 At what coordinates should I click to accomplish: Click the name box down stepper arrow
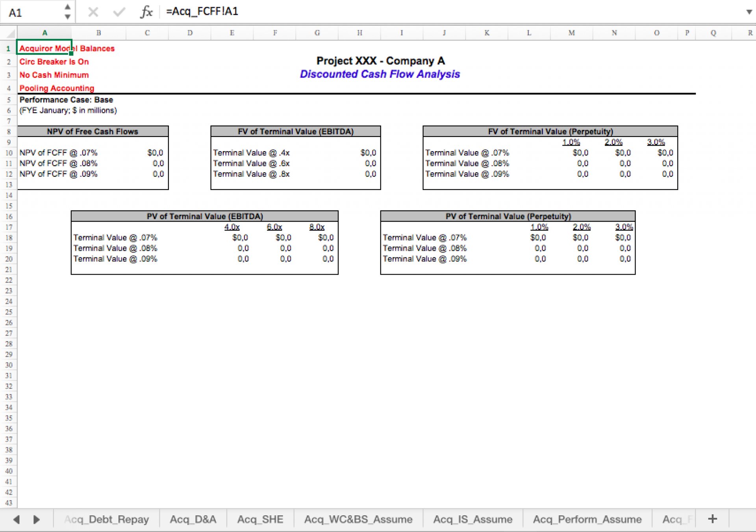point(68,17)
